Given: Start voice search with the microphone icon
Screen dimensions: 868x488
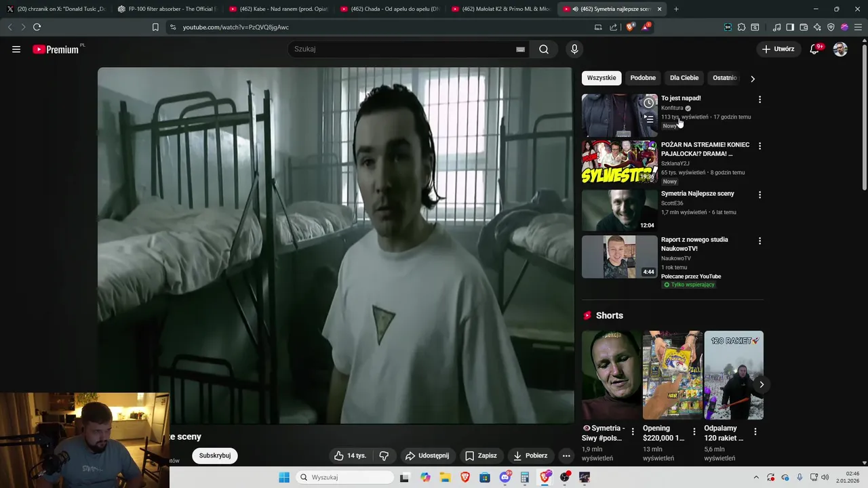Looking at the screenshot, I should click(574, 49).
